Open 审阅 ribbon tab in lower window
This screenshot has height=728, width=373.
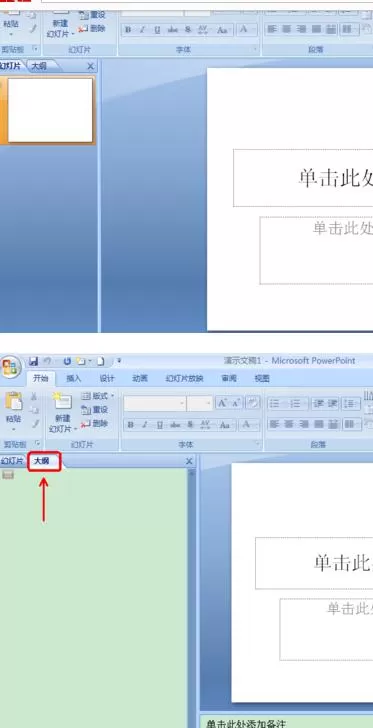[x=229, y=378]
